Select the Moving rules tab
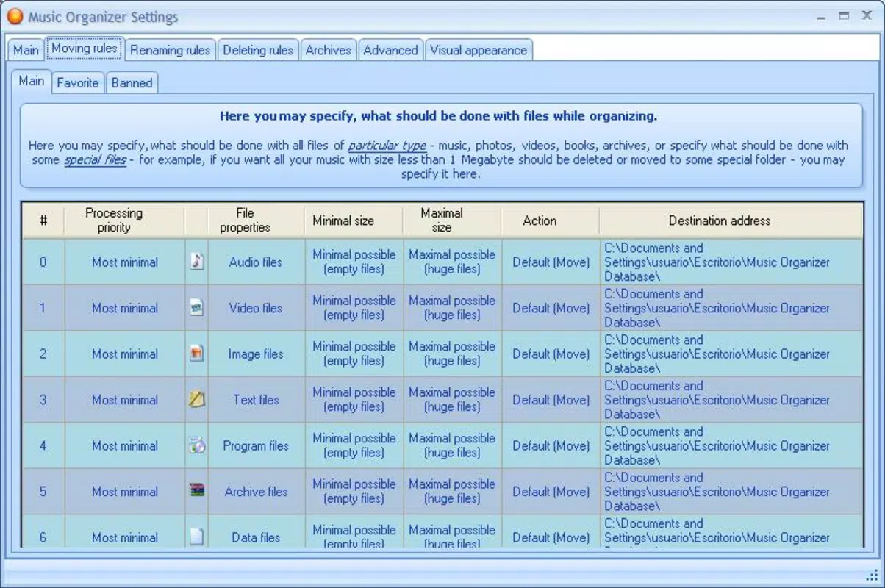 tap(84, 49)
